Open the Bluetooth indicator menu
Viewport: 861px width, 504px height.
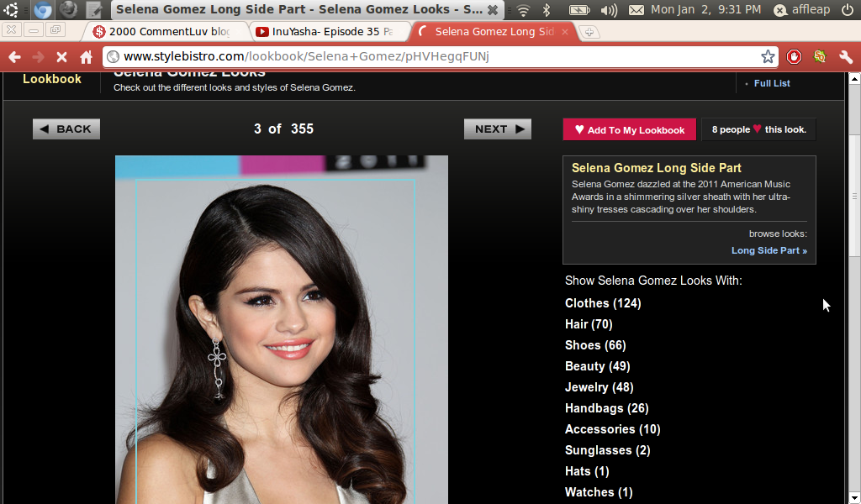(547, 10)
